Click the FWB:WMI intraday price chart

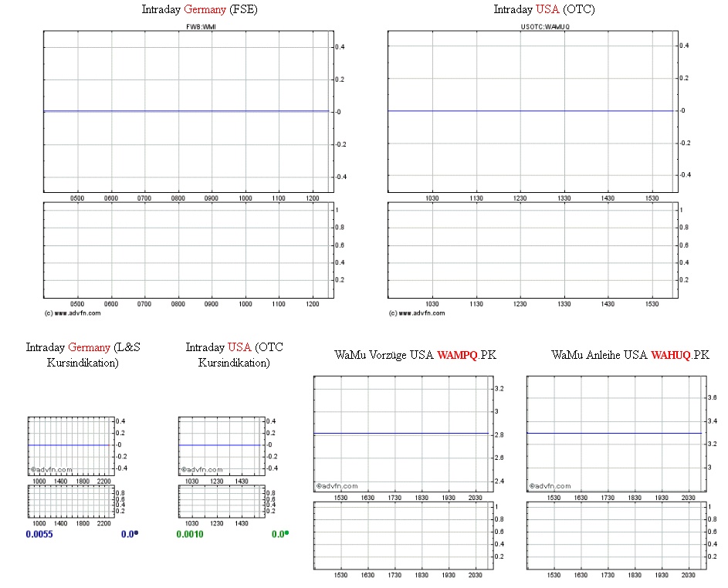[188, 111]
